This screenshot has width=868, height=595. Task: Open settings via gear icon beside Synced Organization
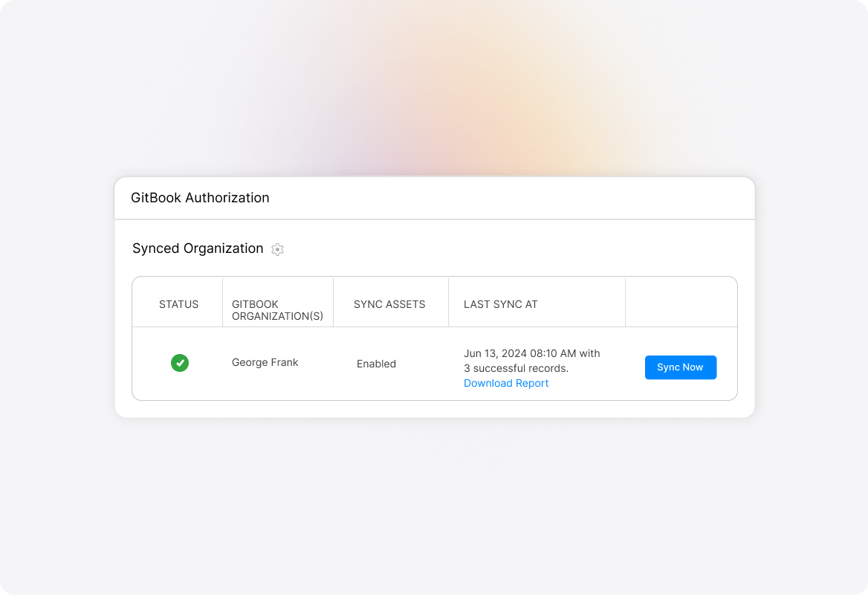click(x=277, y=249)
